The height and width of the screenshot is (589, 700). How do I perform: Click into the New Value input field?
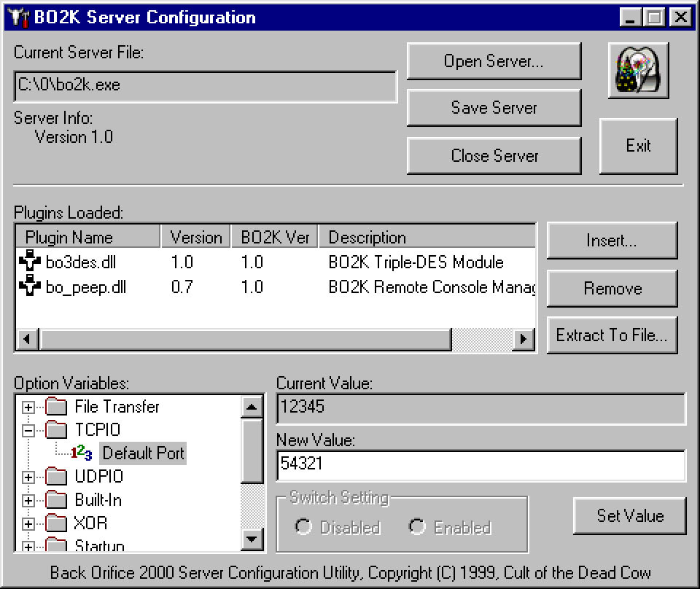point(480,465)
